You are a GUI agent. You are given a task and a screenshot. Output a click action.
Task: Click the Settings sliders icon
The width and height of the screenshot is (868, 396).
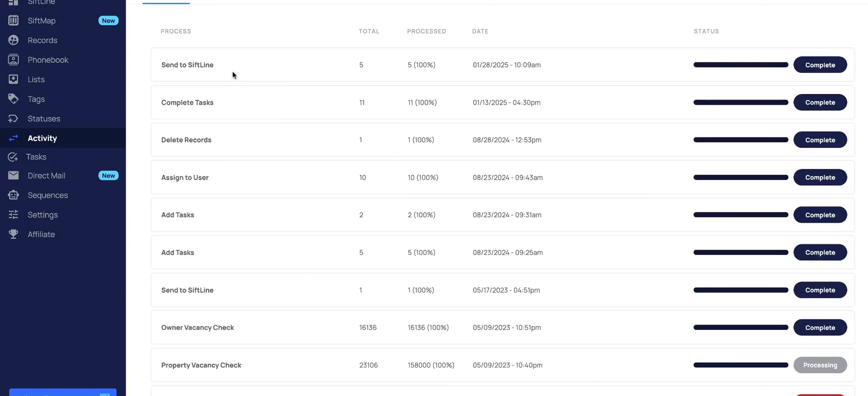click(14, 215)
